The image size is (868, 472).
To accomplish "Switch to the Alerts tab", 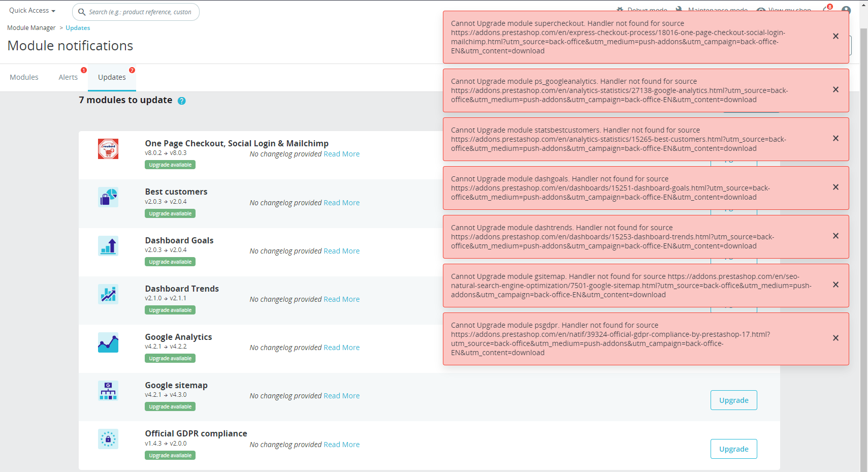I will pos(68,77).
